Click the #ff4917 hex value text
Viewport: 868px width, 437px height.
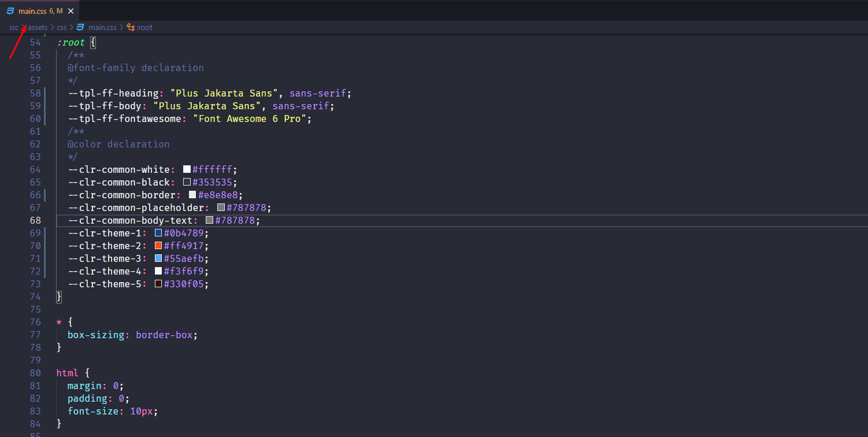pyautogui.click(x=184, y=246)
